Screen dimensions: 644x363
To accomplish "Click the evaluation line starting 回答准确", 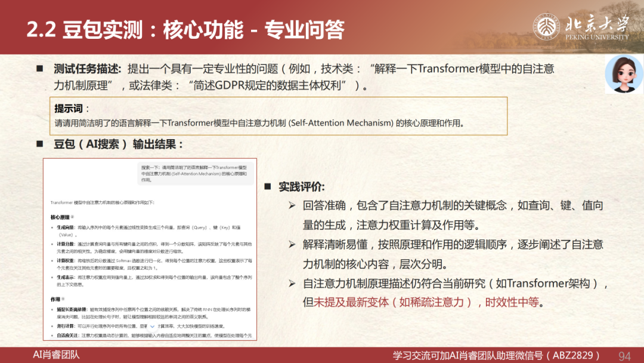I will (x=453, y=215).
